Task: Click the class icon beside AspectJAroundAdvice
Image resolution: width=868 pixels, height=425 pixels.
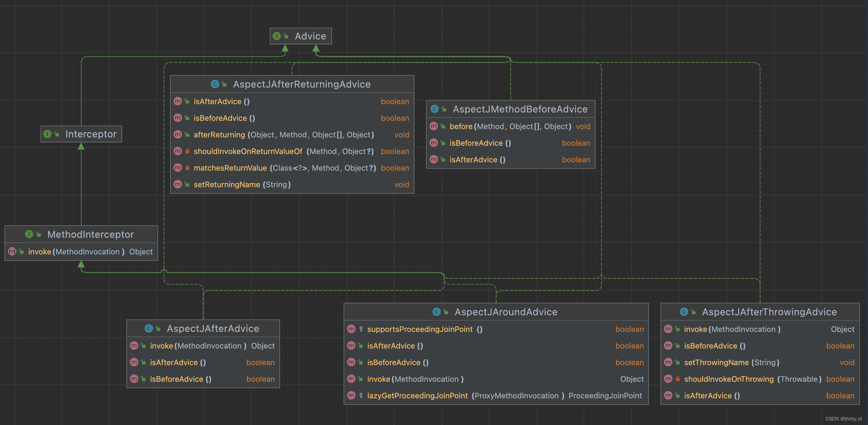Action: (436, 312)
